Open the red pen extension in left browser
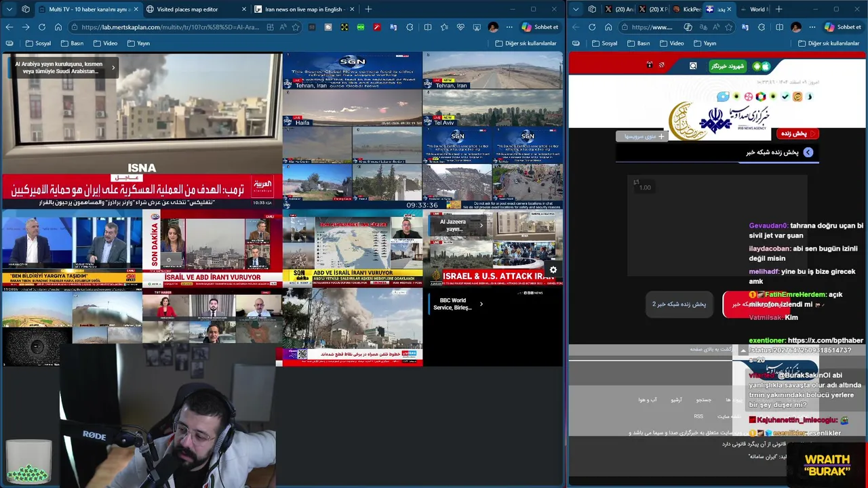 pyautogui.click(x=377, y=27)
